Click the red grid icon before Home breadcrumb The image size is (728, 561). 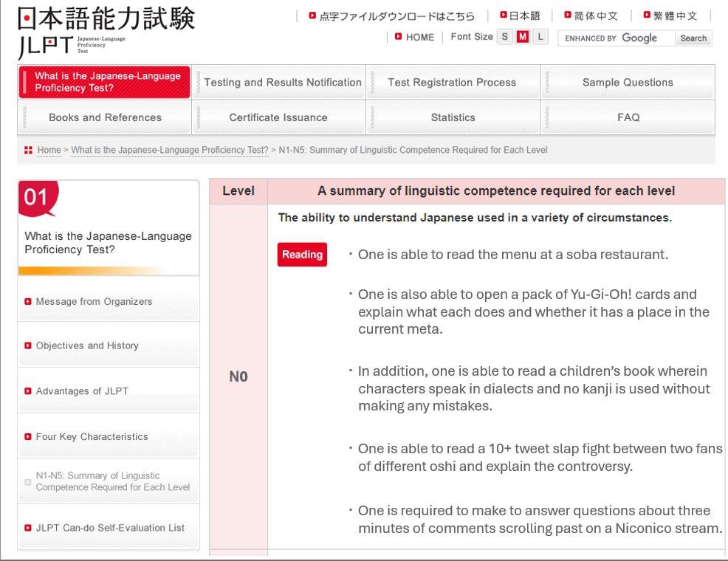coord(28,150)
